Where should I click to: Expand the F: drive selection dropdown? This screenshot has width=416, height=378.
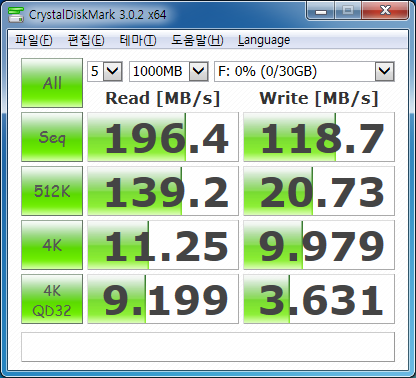385,71
